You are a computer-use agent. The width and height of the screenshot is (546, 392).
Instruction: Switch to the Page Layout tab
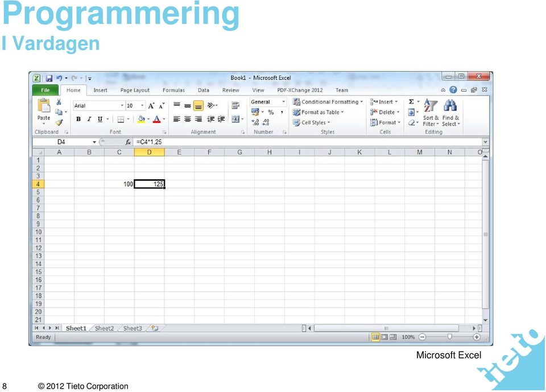(x=135, y=90)
